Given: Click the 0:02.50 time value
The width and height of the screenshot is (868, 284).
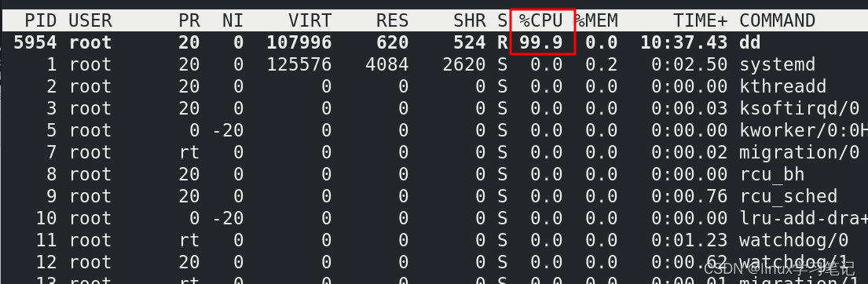Looking at the screenshot, I should coord(689,64).
